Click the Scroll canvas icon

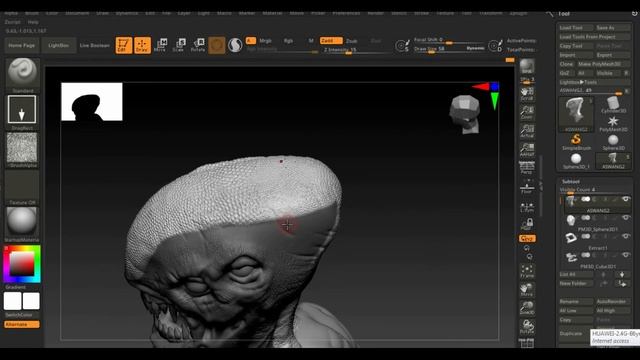click(x=527, y=94)
